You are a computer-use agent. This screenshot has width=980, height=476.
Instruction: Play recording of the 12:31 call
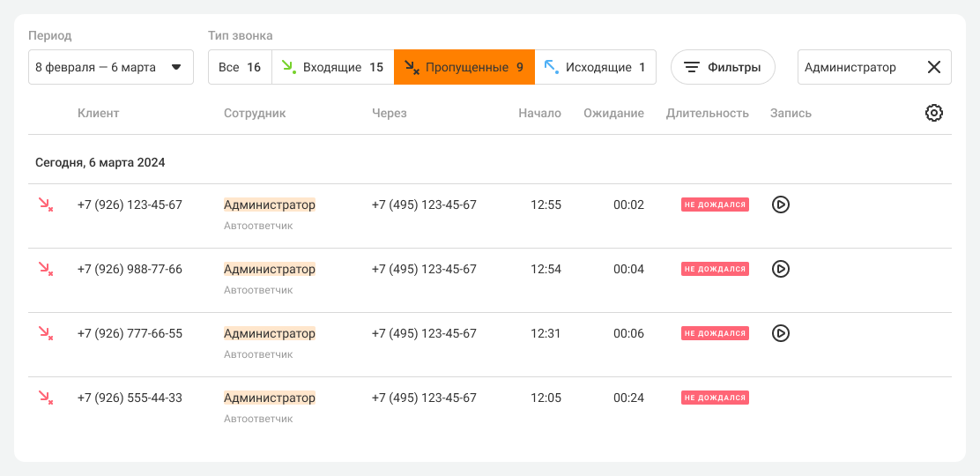[x=780, y=333]
